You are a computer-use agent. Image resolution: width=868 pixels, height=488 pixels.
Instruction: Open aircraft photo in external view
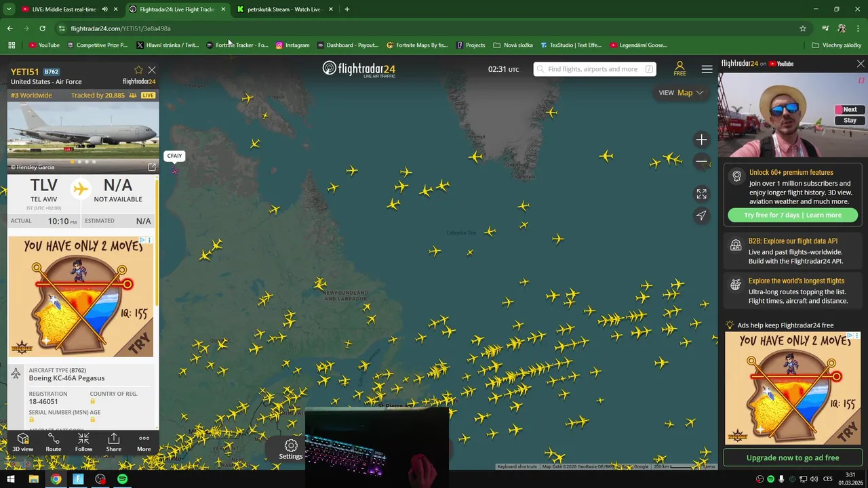(152, 167)
